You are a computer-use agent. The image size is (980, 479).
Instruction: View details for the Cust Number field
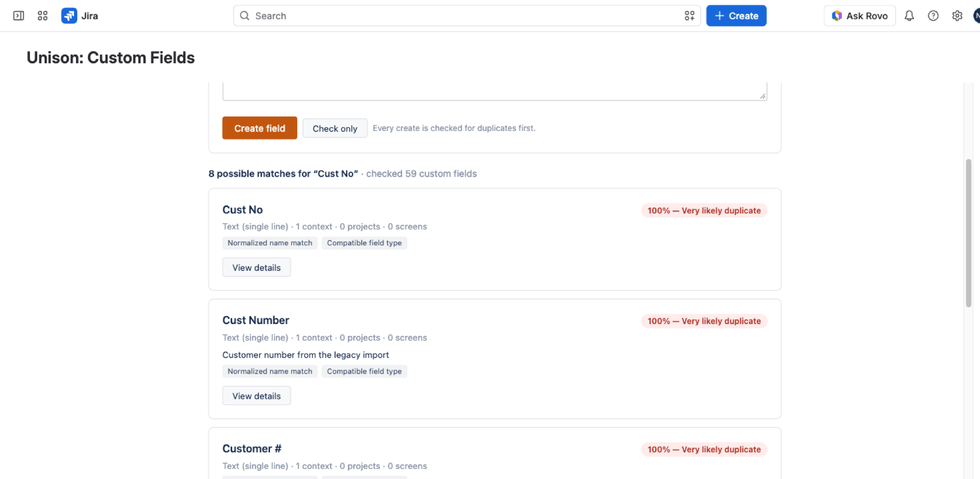(x=256, y=396)
